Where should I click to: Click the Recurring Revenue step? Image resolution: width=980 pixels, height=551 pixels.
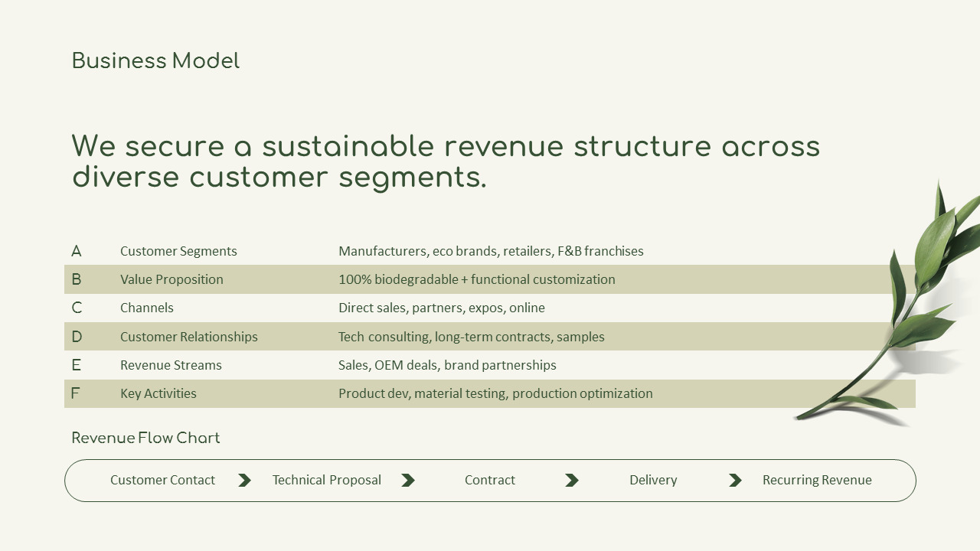tap(817, 481)
